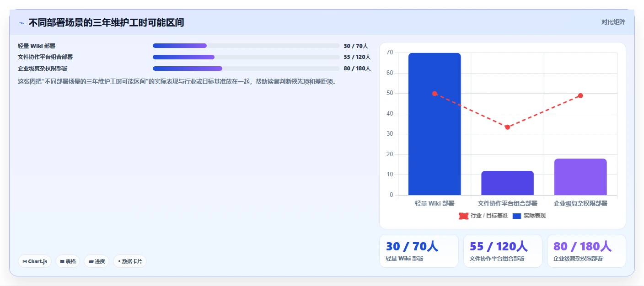
Task: Open the 80 / 180人 data card
Action: coord(586,251)
